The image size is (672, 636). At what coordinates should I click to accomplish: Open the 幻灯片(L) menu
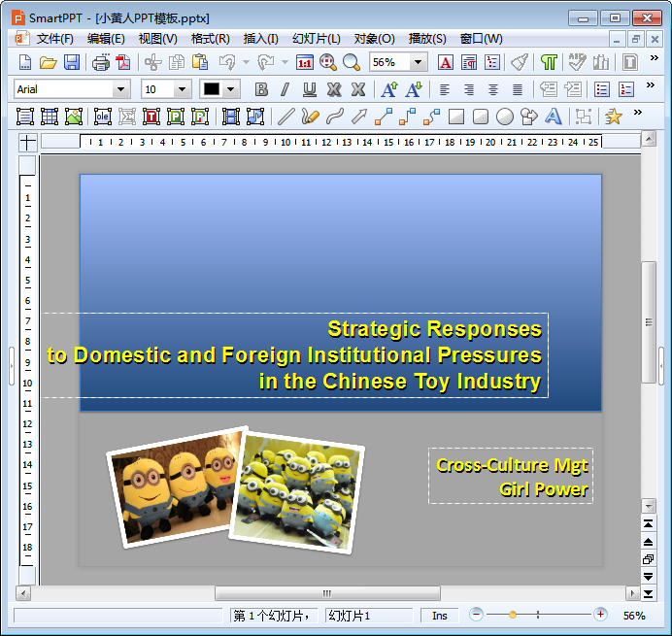pyautogui.click(x=317, y=39)
